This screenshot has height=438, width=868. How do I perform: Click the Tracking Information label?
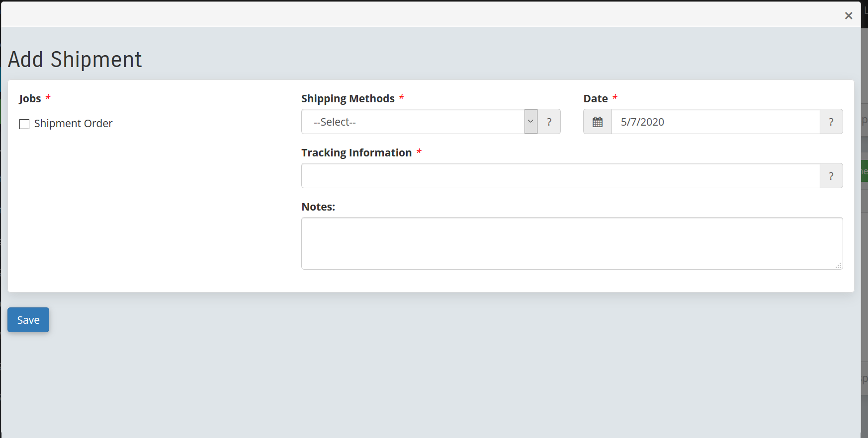click(356, 153)
